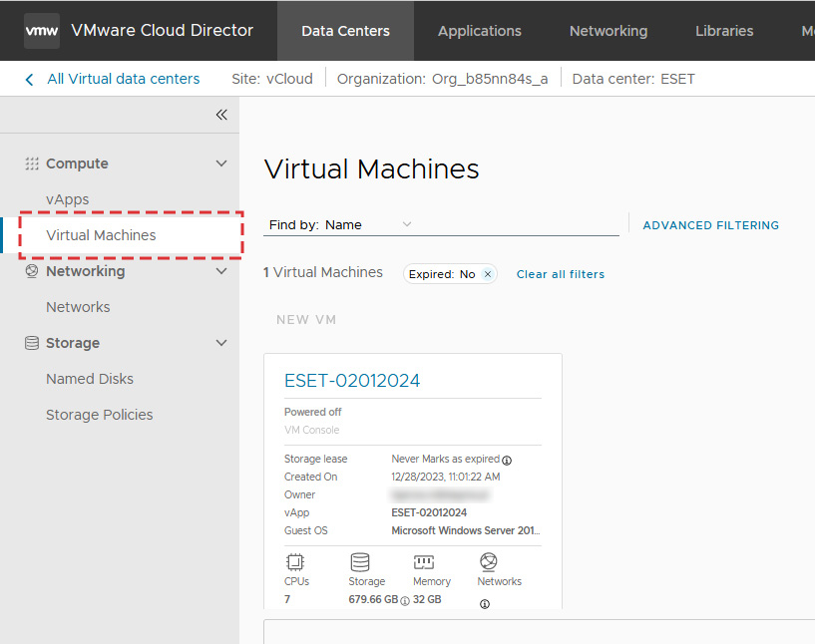
Task: Go back to All Virtual data centers
Action: [122, 79]
